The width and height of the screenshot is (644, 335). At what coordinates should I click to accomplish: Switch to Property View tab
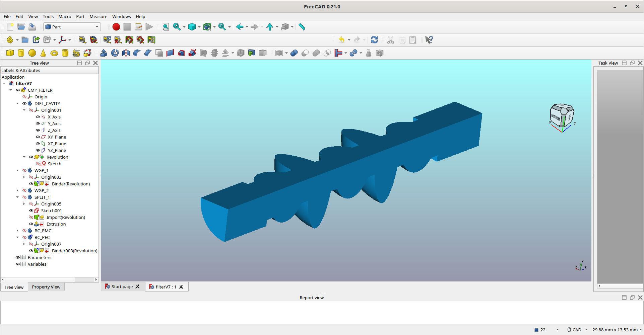click(46, 287)
